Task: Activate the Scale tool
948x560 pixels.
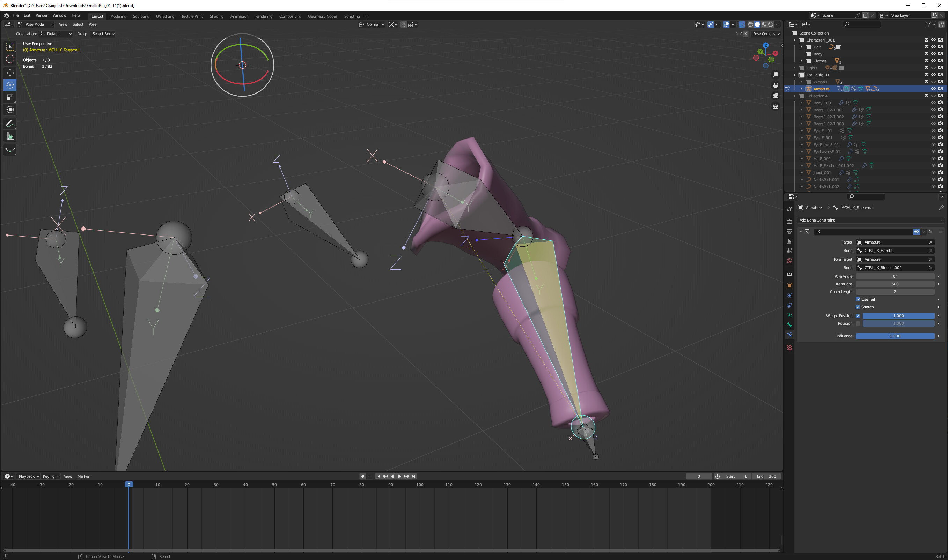Action: point(10,97)
